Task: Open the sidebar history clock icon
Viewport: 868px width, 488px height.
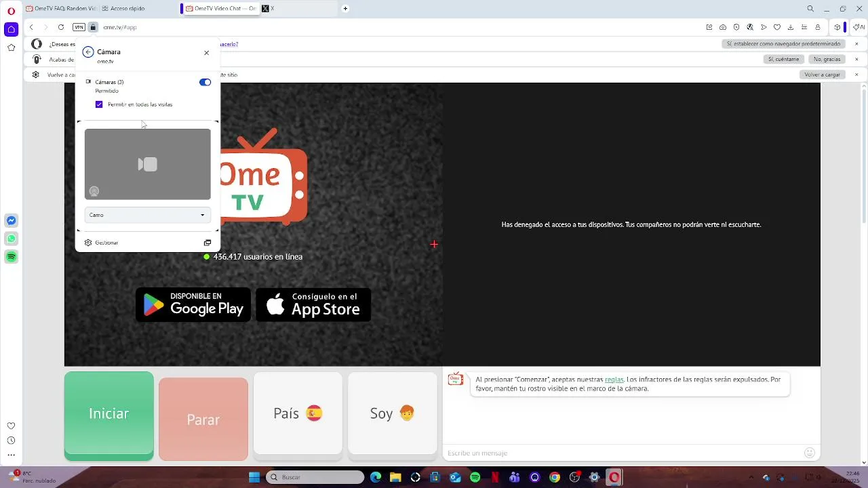Action: 11,441
